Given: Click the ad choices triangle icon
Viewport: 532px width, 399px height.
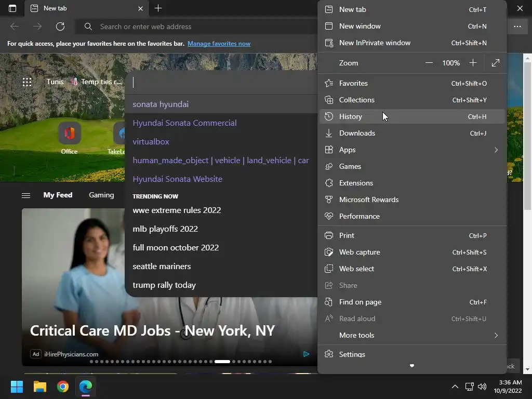Looking at the screenshot, I should point(306,354).
